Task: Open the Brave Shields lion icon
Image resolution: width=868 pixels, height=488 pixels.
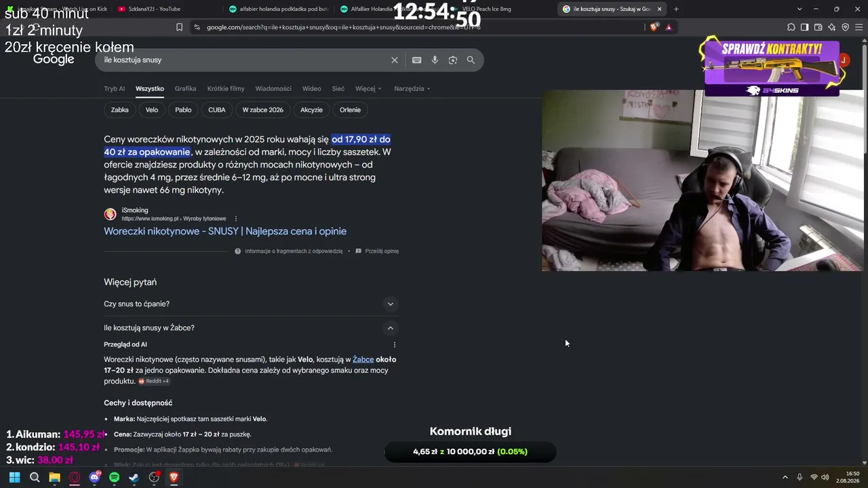Action: coord(654,27)
